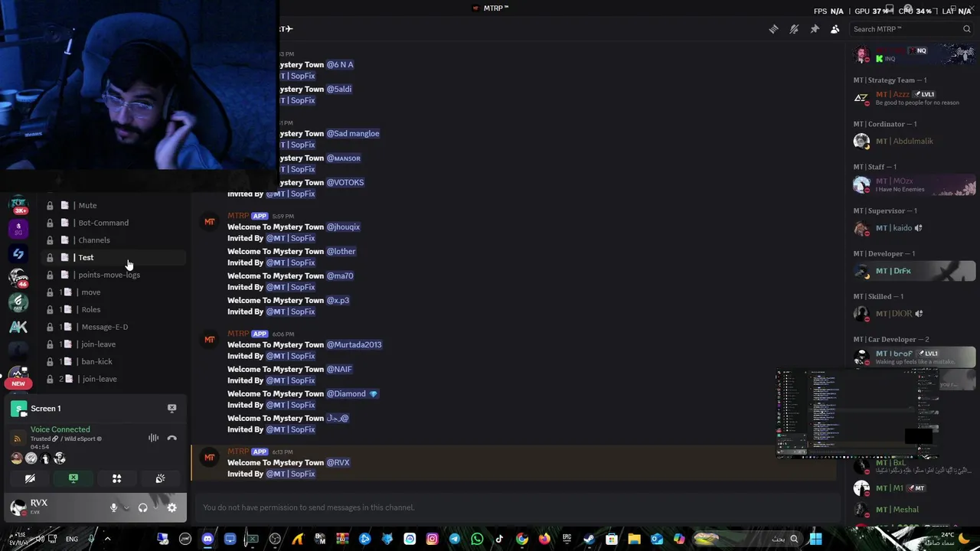Open @Murtada2013 mention
980x551 pixels.
pyautogui.click(x=354, y=344)
